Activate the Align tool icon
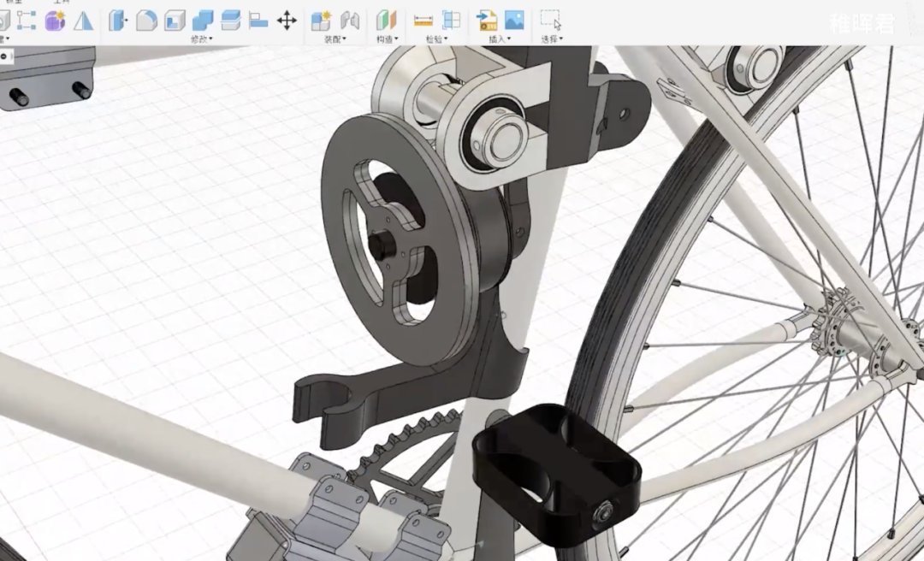The height and width of the screenshot is (561, 924). tap(258, 21)
